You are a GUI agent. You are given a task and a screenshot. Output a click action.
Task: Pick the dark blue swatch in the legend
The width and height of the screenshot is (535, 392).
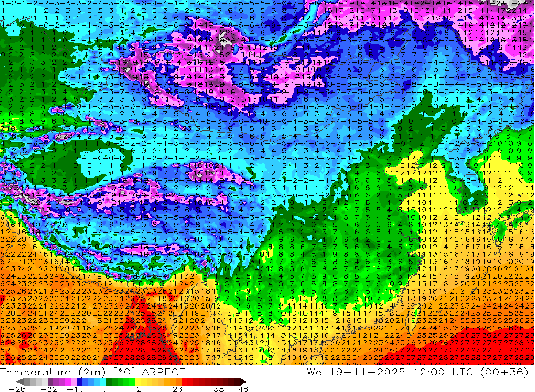[x=79, y=382]
